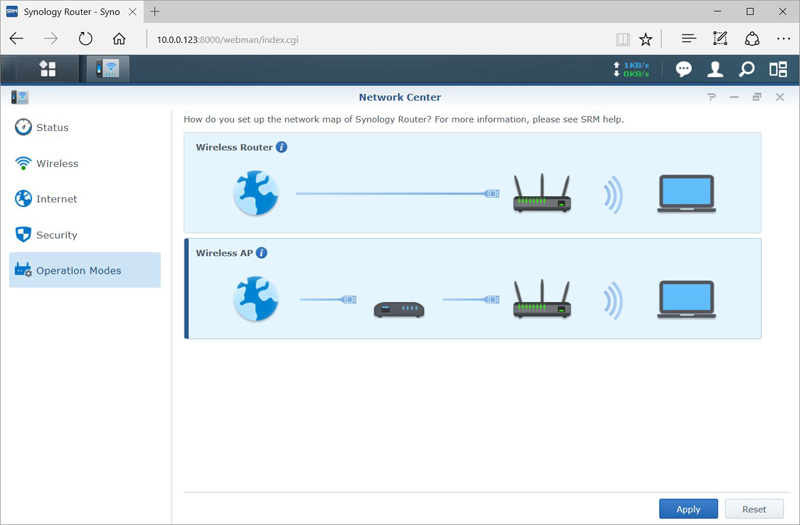Click the router image in Wireless AP diagram
800x525 pixels.
coord(542,298)
